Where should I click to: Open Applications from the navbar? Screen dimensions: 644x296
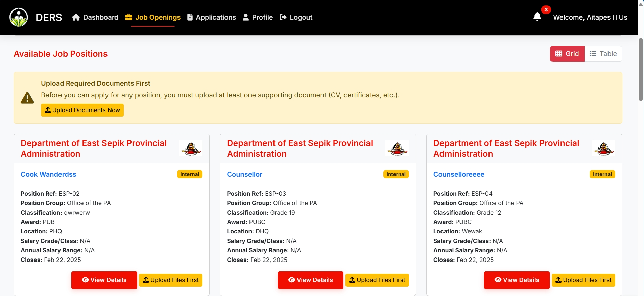coord(212,17)
